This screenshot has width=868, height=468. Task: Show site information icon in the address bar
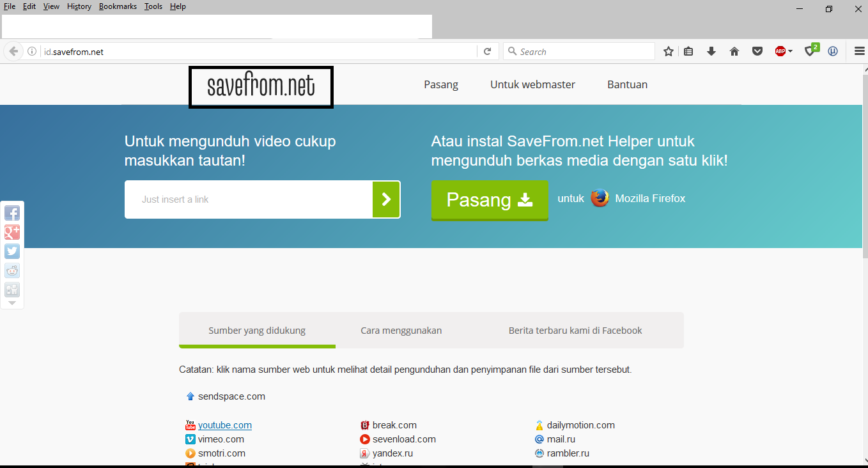31,52
